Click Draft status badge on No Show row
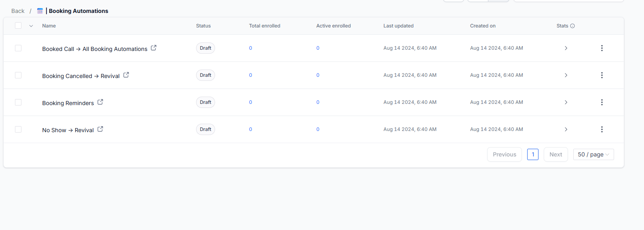This screenshot has width=644, height=230. coord(205,129)
